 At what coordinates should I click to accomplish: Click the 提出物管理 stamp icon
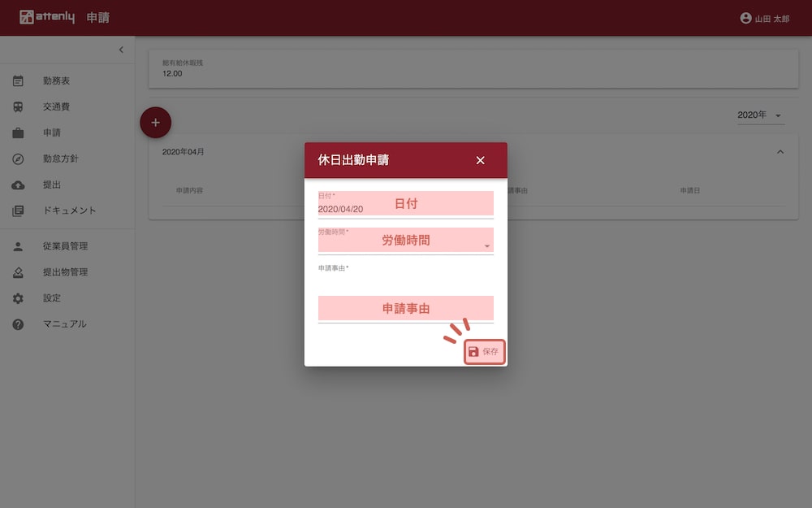[x=18, y=273]
